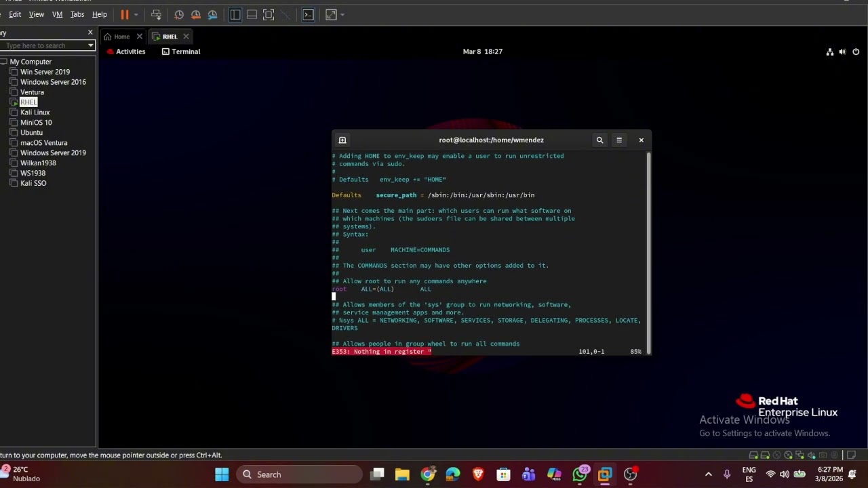The image size is (868, 488).
Task: Take a snapshot of this virtual machine
Action: 179,14
